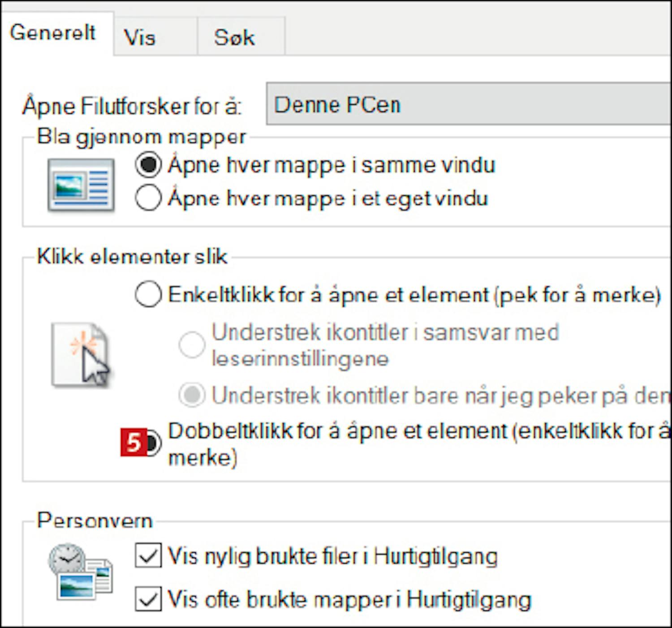672x628 pixels.
Task: Uncheck Vis nylig brukte filer i Hurtigtilgang
Action: (x=148, y=556)
